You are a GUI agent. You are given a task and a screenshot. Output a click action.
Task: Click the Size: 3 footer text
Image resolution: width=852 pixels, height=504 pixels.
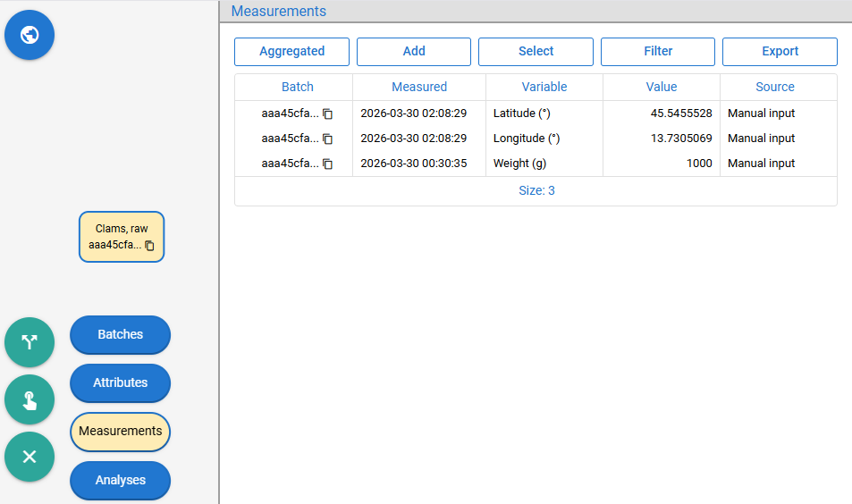[x=536, y=190]
